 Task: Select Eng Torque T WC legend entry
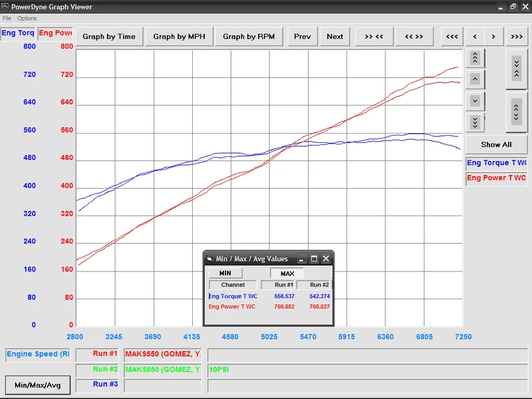pyautogui.click(x=496, y=163)
